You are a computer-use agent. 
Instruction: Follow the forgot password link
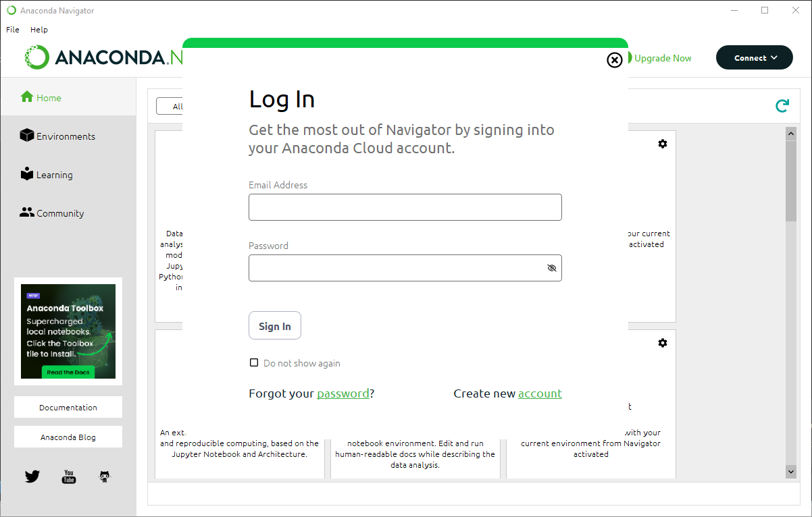[x=343, y=393]
